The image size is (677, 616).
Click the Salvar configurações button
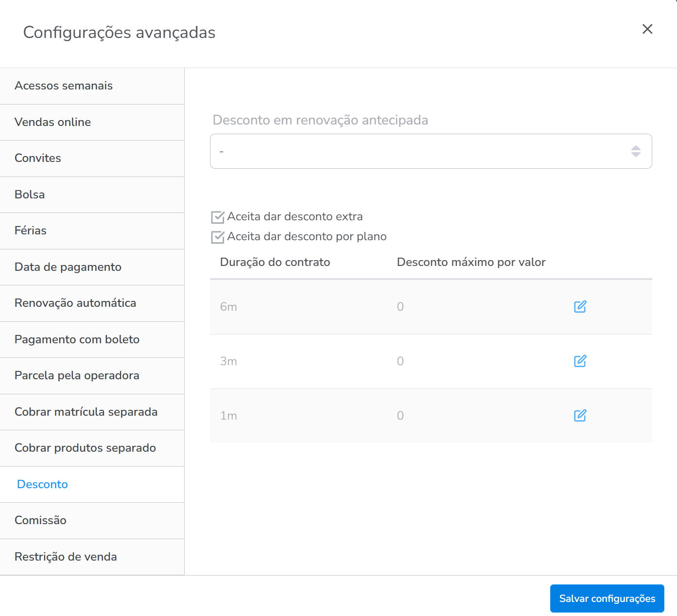pyautogui.click(x=607, y=598)
